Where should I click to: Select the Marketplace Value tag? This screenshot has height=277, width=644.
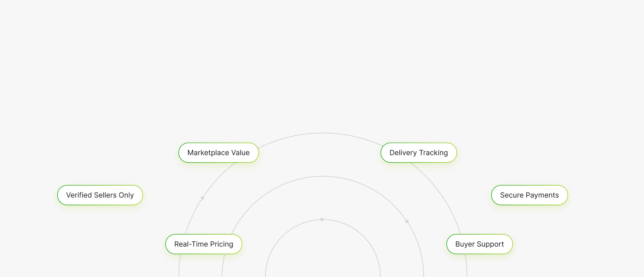click(218, 153)
